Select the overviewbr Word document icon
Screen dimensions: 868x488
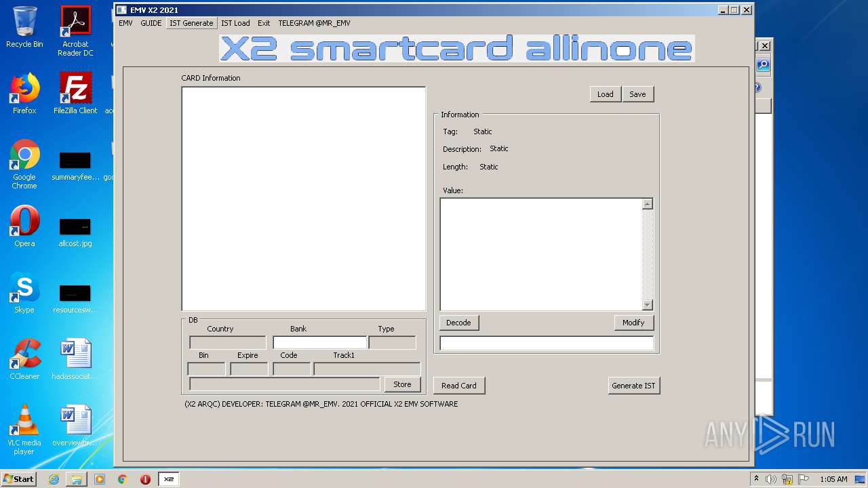[75, 426]
